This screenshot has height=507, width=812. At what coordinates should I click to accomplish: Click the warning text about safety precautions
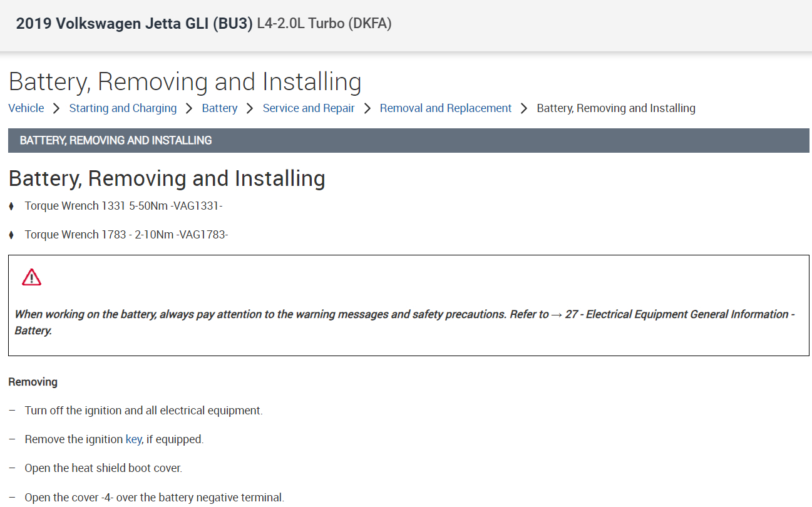click(404, 322)
